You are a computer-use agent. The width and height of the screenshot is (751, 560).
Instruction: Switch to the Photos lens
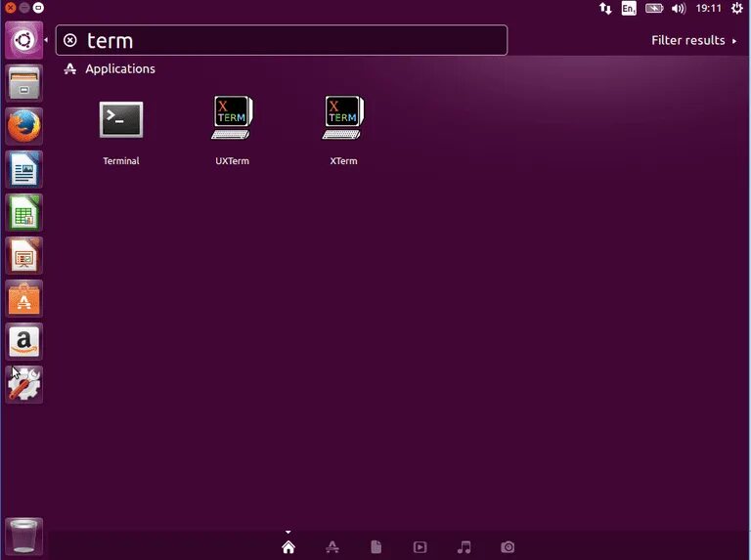(508, 546)
